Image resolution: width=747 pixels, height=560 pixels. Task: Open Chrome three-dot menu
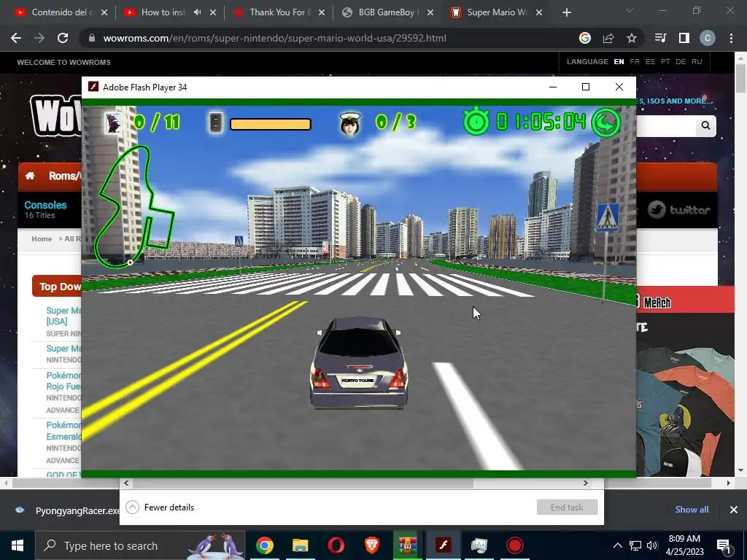point(731,38)
